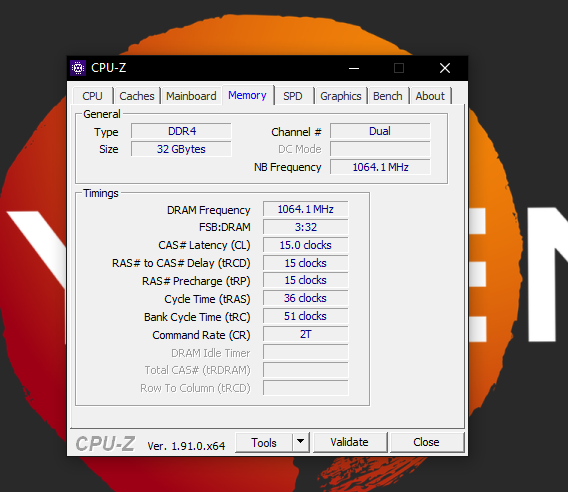Click the Size field showing 32 GBytes

181,149
